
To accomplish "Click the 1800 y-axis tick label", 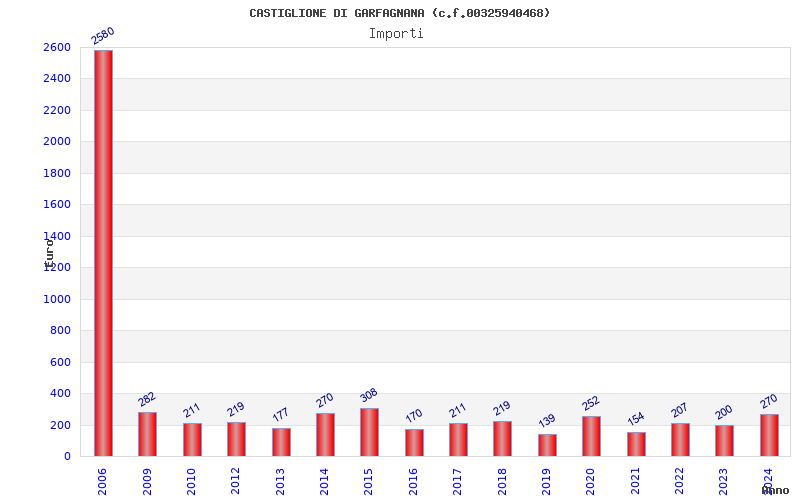I will [57, 173].
